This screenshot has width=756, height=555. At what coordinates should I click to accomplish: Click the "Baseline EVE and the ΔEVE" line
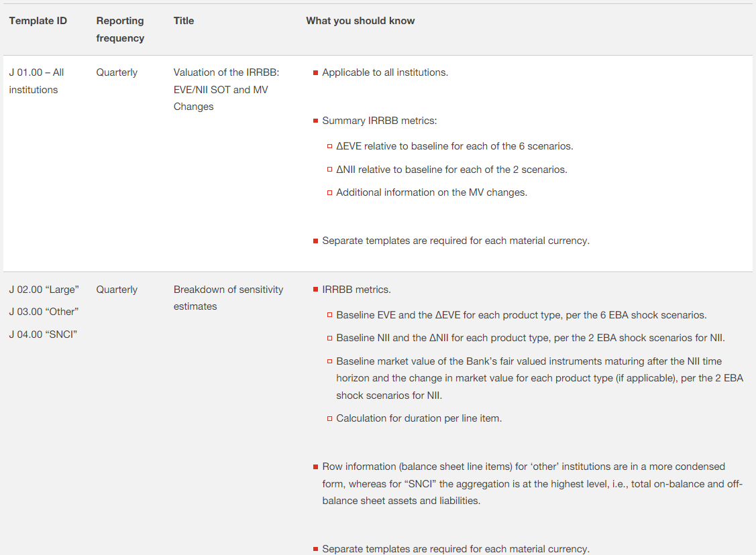point(521,315)
